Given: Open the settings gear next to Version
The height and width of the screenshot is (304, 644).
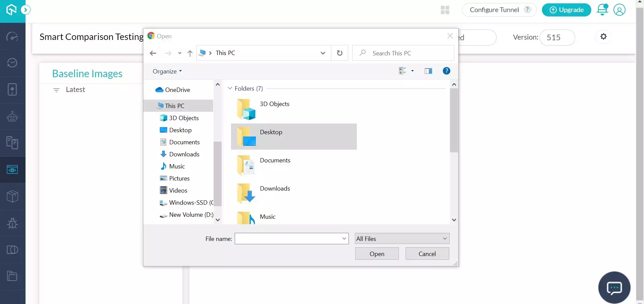Looking at the screenshot, I should (x=603, y=37).
